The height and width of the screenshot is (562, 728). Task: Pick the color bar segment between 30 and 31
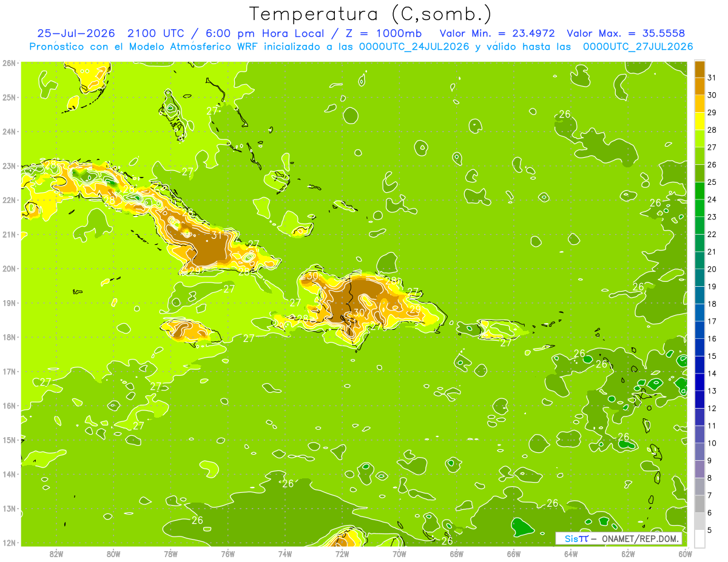(699, 86)
